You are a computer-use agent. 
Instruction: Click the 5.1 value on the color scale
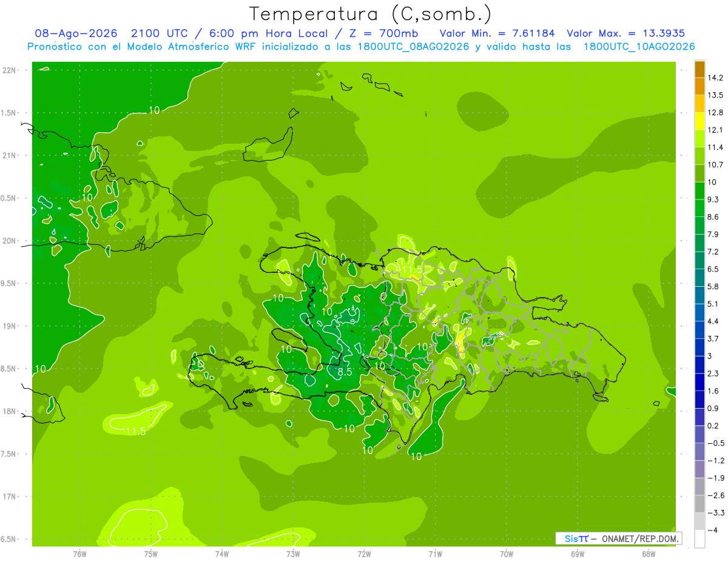coord(713,304)
